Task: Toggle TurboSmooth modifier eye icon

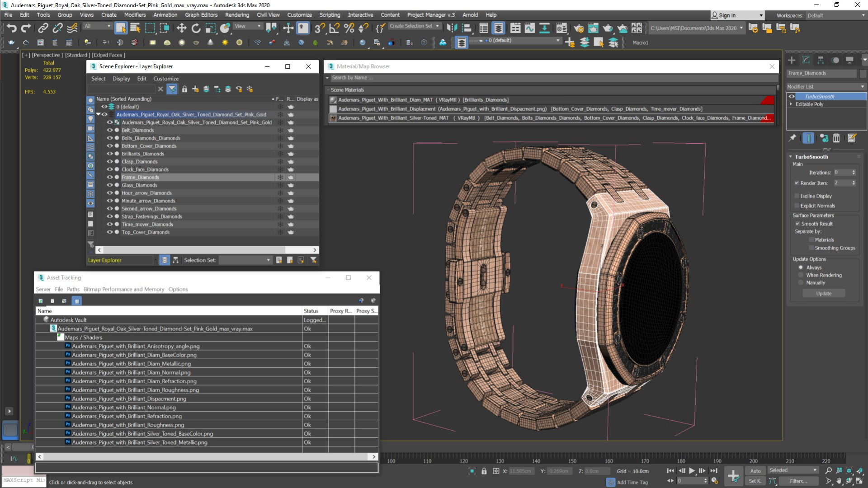Action: click(792, 96)
